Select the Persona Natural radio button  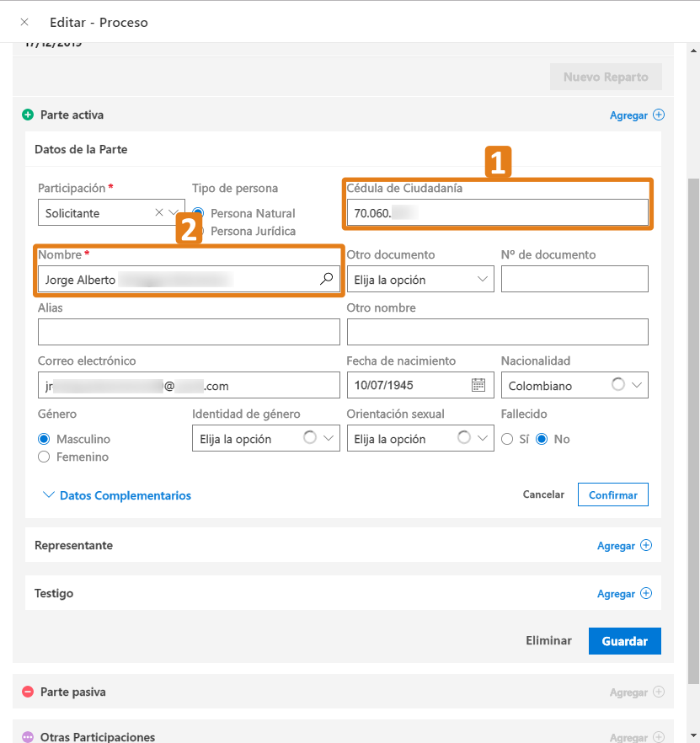point(198,213)
